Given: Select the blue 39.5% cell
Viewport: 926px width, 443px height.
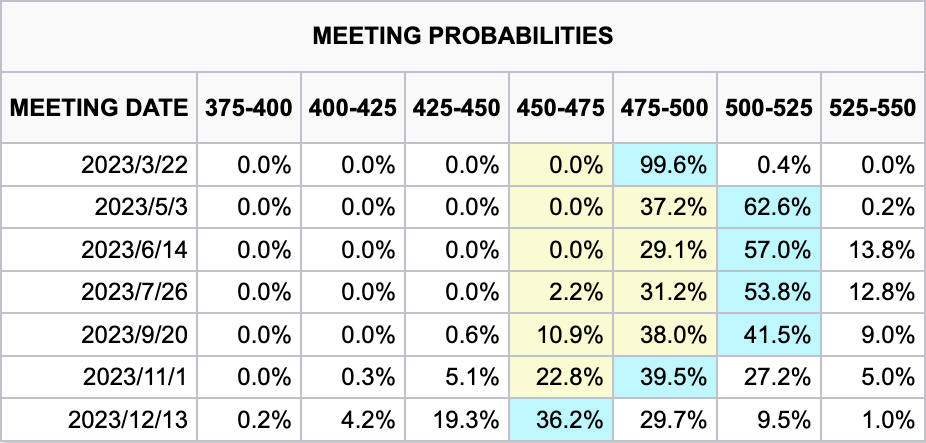Looking at the screenshot, I should tap(663, 377).
